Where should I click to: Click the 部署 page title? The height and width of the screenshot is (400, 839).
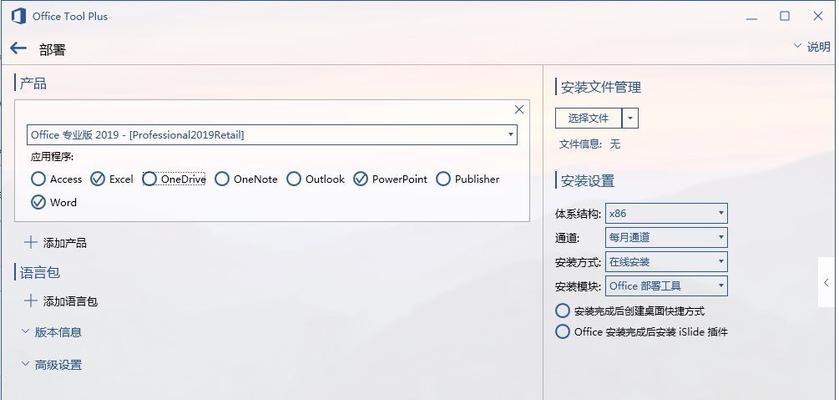pyautogui.click(x=52, y=50)
